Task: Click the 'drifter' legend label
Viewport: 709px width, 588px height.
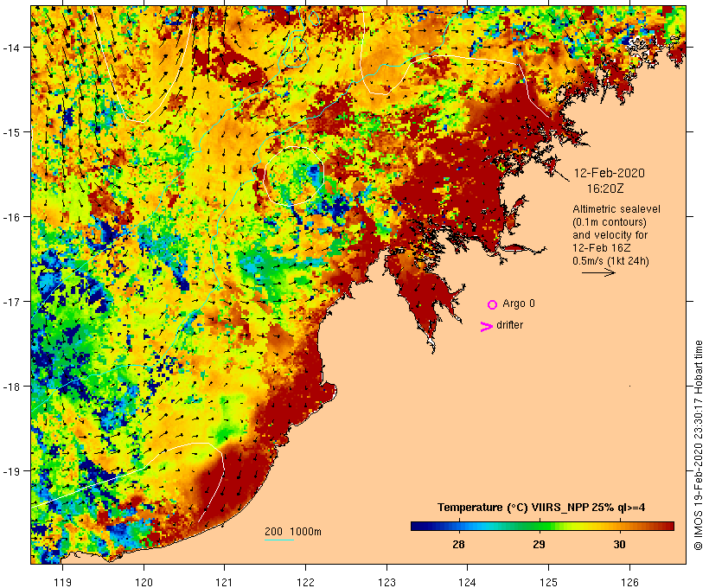Action: click(x=509, y=325)
